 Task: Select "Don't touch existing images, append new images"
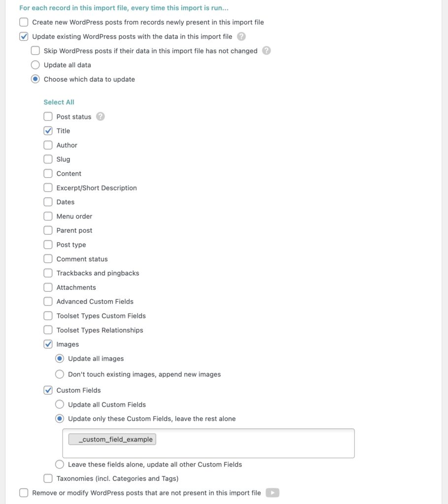coord(60,374)
